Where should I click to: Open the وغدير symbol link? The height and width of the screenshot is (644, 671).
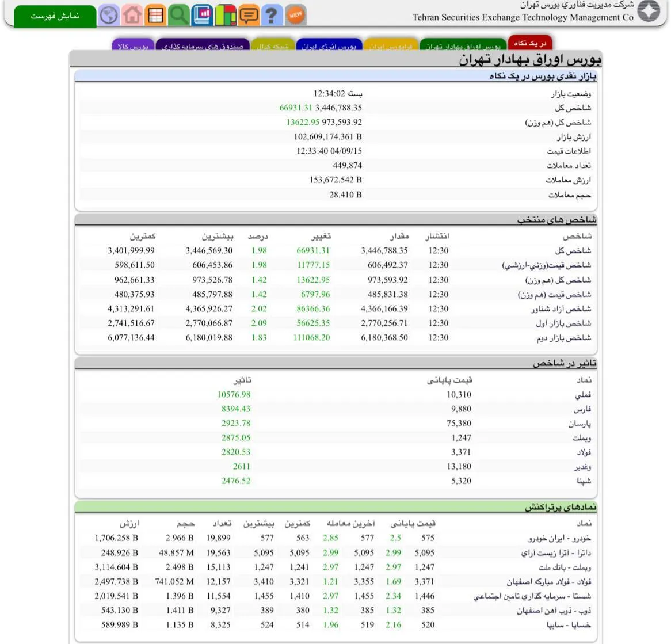tap(582, 467)
